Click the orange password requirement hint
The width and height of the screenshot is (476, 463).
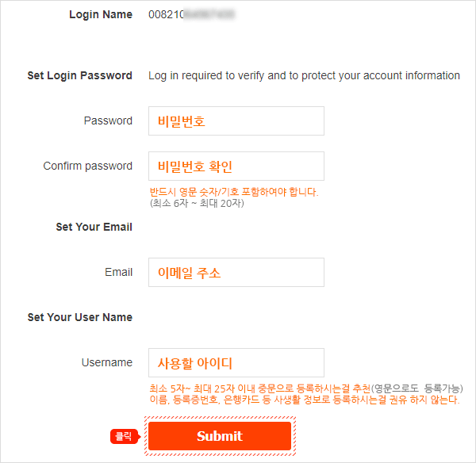tap(233, 192)
